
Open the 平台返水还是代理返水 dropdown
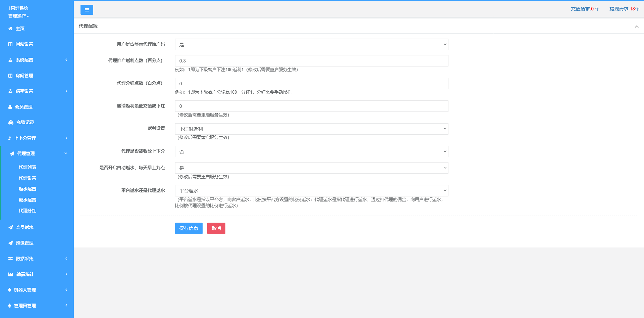(x=311, y=191)
